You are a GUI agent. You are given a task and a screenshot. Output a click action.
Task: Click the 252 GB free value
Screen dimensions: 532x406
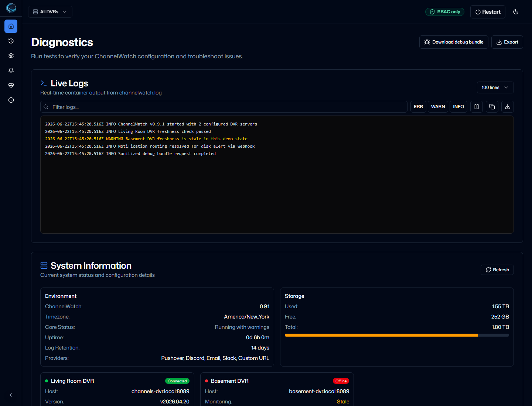click(x=500, y=317)
